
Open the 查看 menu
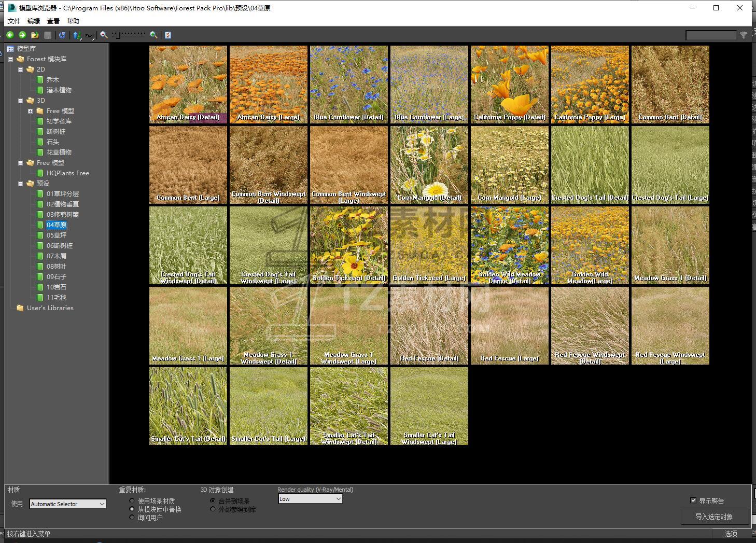(53, 21)
